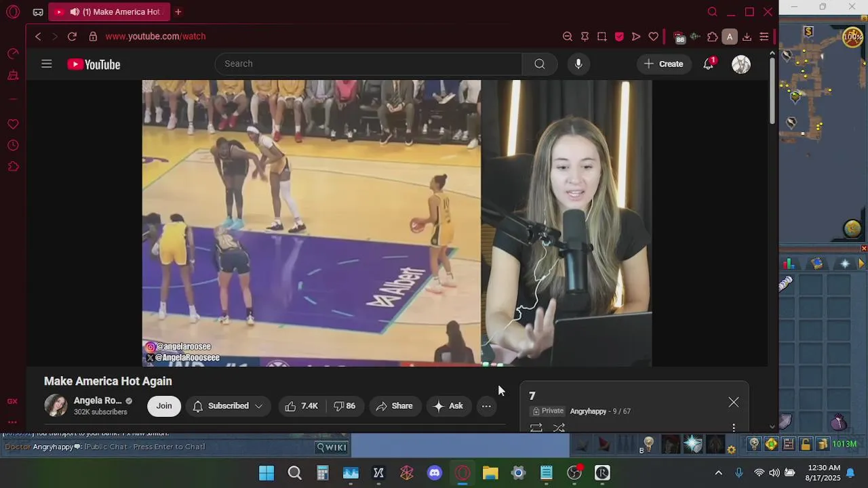Open the green waveform extension
The width and height of the screenshot is (868, 488).
click(x=695, y=37)
